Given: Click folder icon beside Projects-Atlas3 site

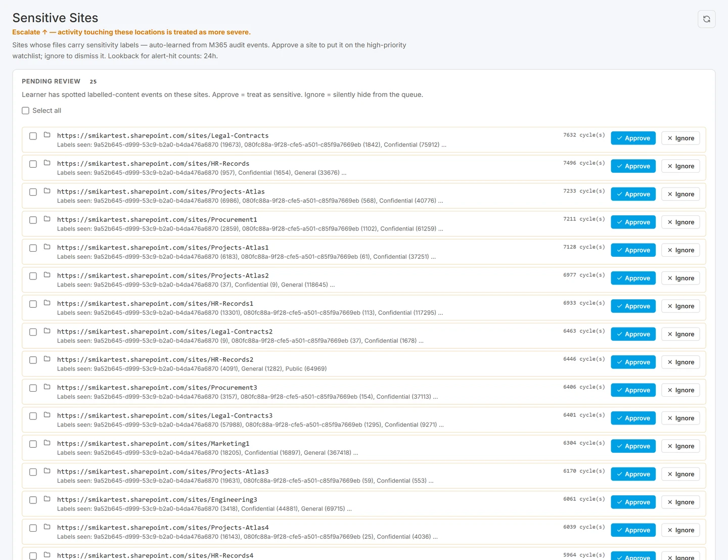Looking at the screenshot, I should click(47, 471).
